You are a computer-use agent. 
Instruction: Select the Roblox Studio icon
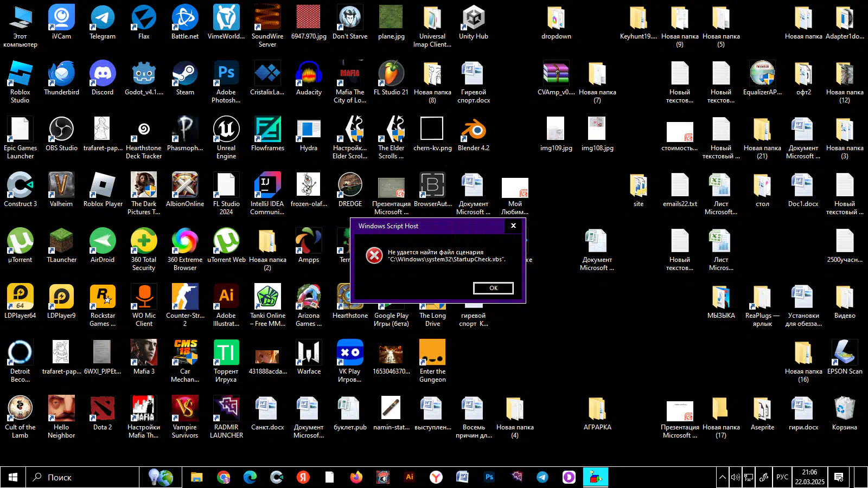coord(20,82)
